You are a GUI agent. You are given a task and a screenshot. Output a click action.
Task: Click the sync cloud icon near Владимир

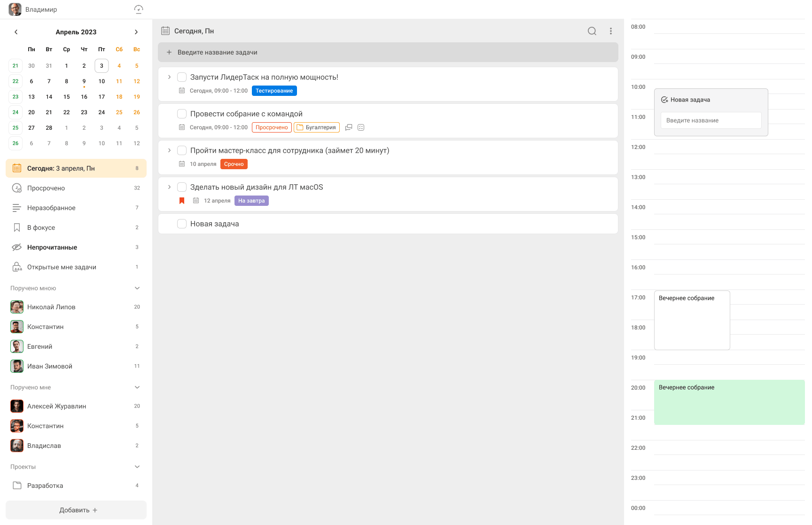(139, 9)
